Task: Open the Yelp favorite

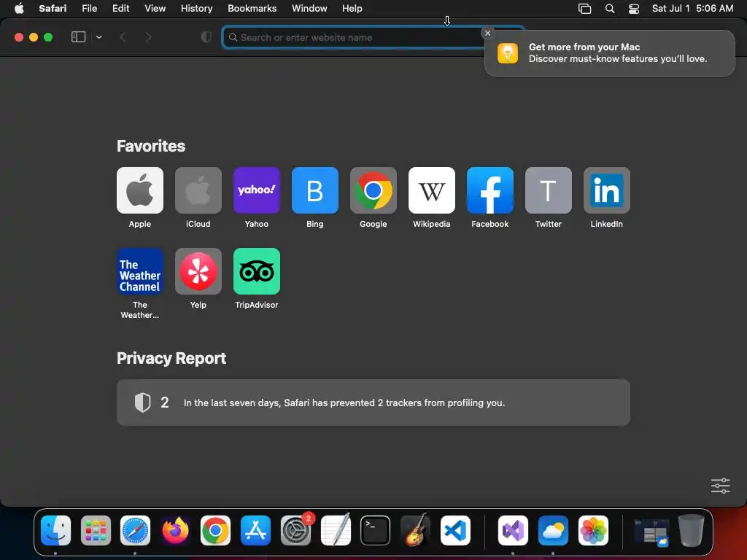Action: tap(198, 271)
